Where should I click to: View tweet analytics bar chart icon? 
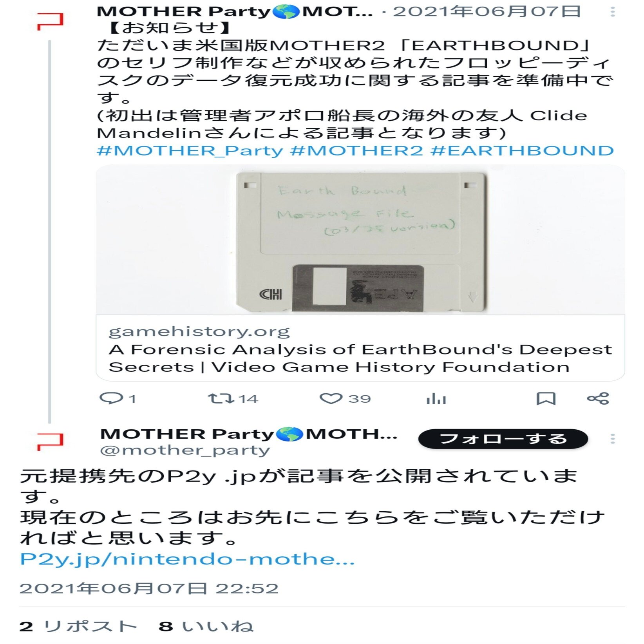[x=436, y=399]
